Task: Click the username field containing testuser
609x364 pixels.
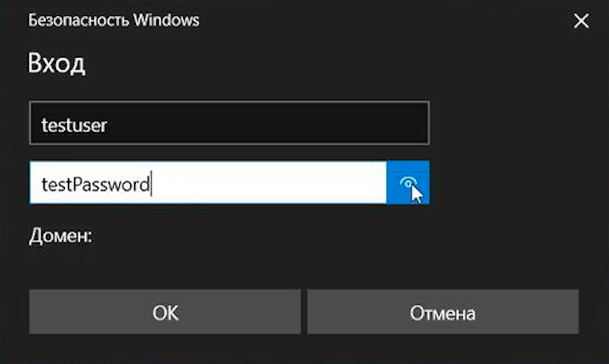Action: [229, 123]
